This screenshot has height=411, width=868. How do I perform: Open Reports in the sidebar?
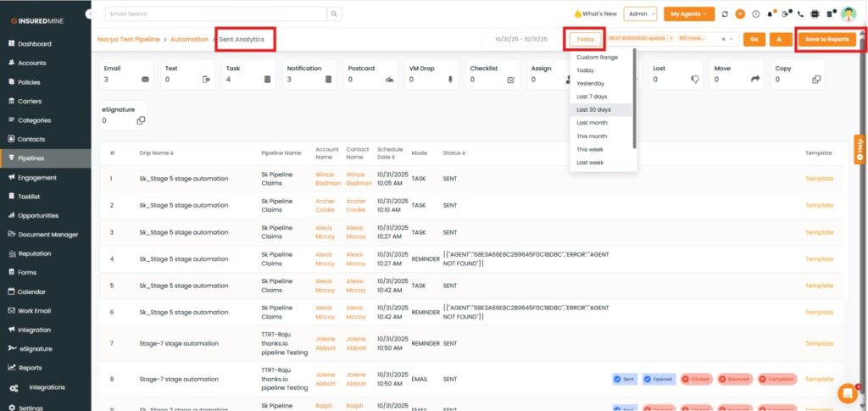31,368
